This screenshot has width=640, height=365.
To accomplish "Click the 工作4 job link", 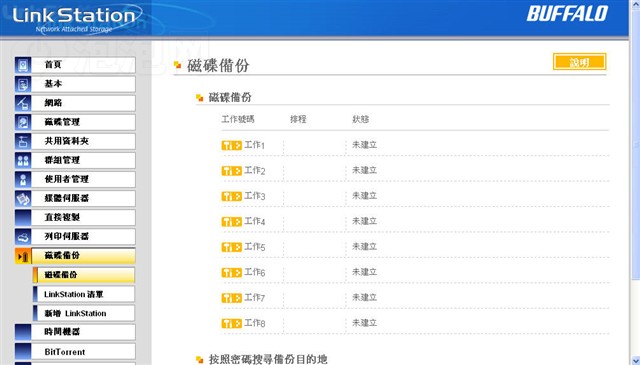I will (x=255, y=222).
